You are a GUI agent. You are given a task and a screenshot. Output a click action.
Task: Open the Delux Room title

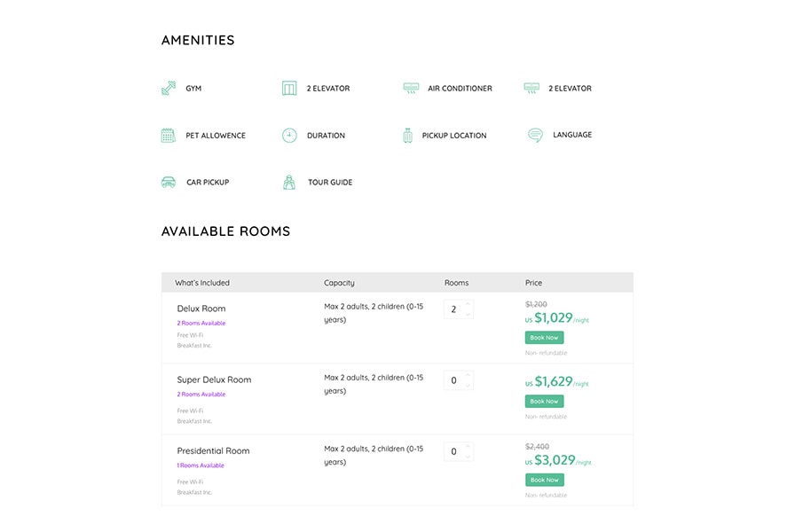coord(201,309)
